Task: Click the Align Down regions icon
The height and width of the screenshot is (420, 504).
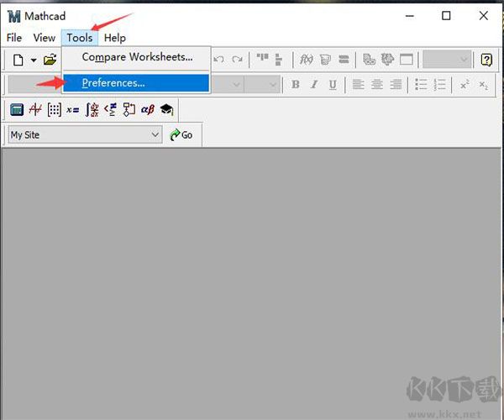Action: pos(278,60)
